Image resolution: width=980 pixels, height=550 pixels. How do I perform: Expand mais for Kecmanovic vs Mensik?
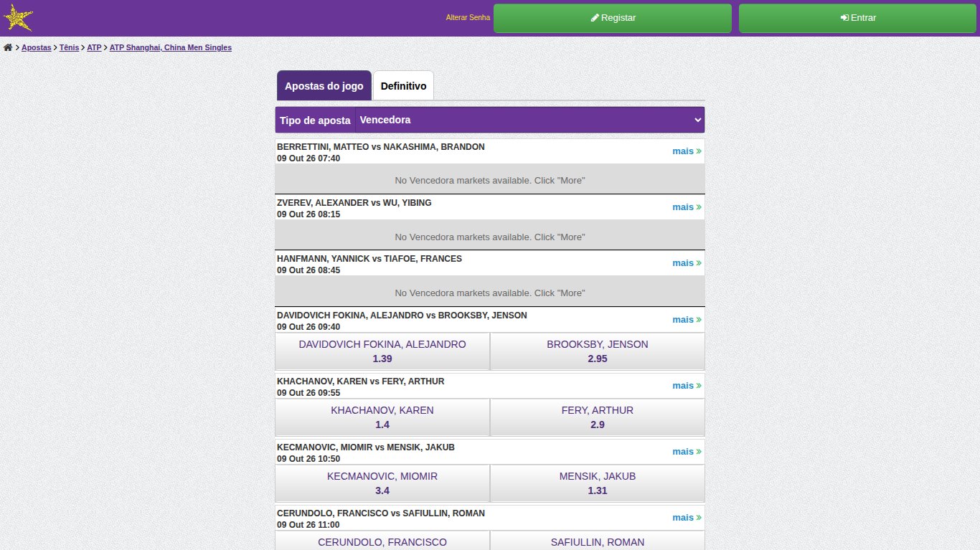click(x=687, y=452)
